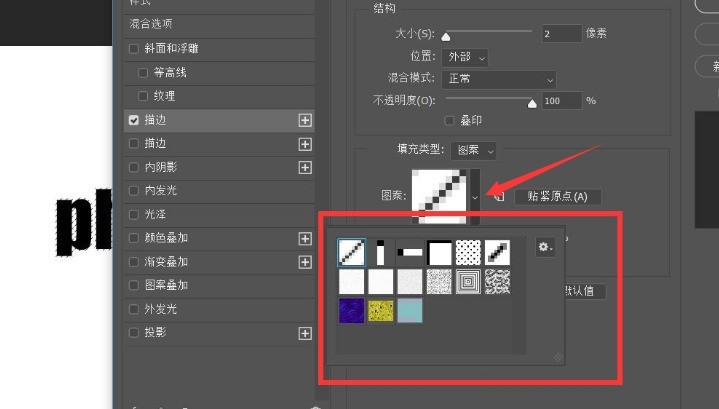
Task: Select the diagonal line pattern thumbnail
Action: click(x=352, y=252)
